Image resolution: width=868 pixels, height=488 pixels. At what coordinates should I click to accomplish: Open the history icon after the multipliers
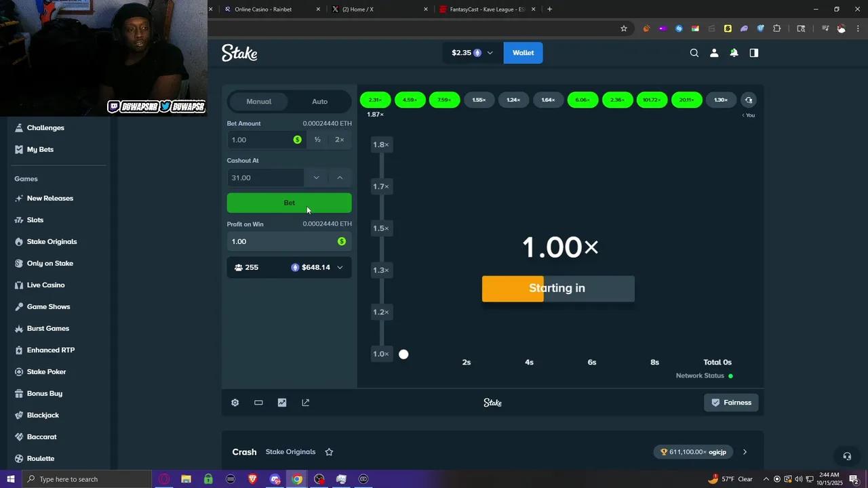[749, 100]
